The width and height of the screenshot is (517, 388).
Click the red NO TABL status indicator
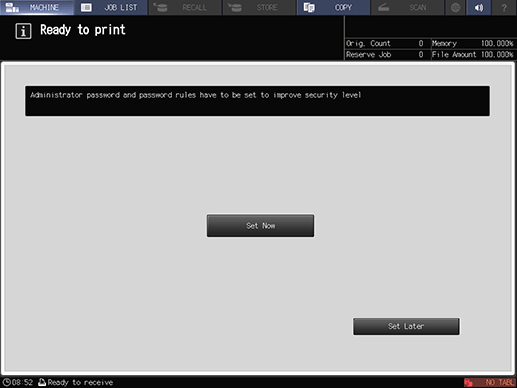pyautogui.click(x=490, y=382)
